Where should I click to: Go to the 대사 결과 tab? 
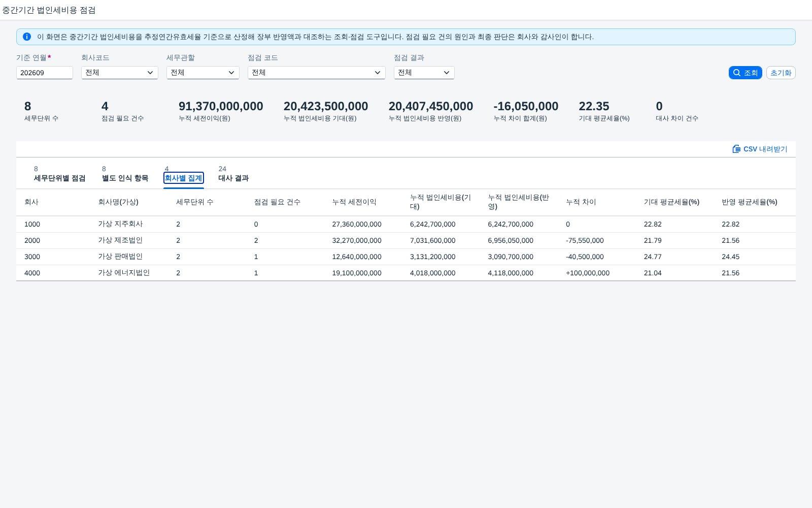click(233, 174)
